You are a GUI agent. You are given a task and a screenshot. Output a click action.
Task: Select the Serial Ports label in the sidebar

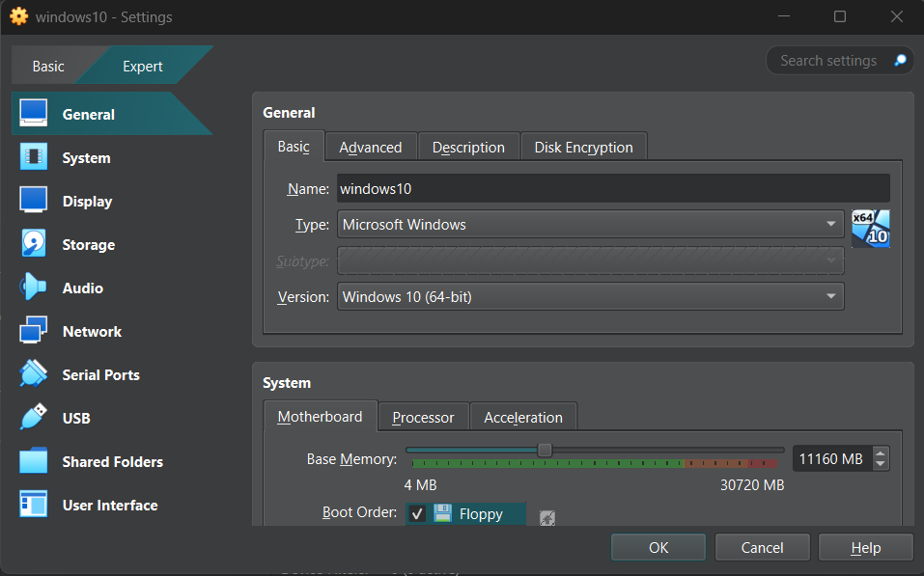pyautogui.click(x=100, y=375)
